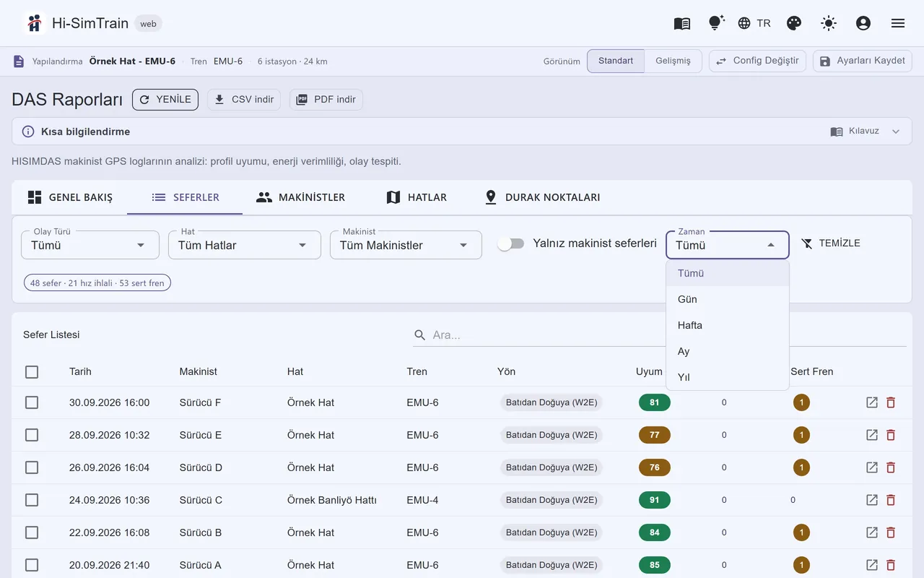The width and height of the screenshot is (924, 578).
Task: Open the Hat filter dropdown
Action: coord(245,245)
